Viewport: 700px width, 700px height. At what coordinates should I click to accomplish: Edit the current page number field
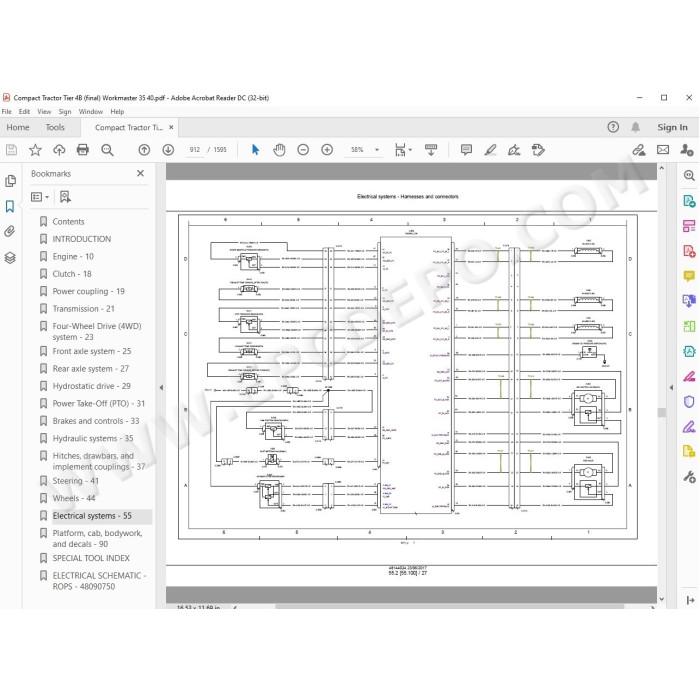[x=194, y=150]
